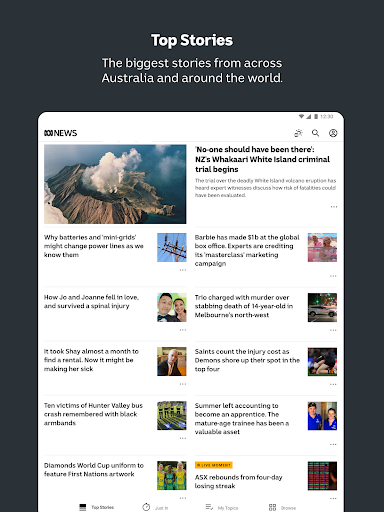Open the Trio charged with murder story

click(x=244, y=306)
